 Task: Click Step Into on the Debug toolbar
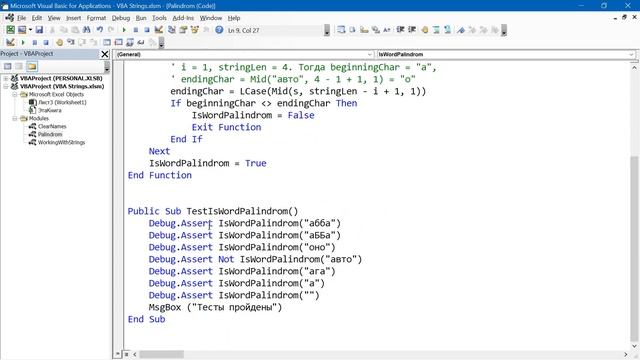71,42
